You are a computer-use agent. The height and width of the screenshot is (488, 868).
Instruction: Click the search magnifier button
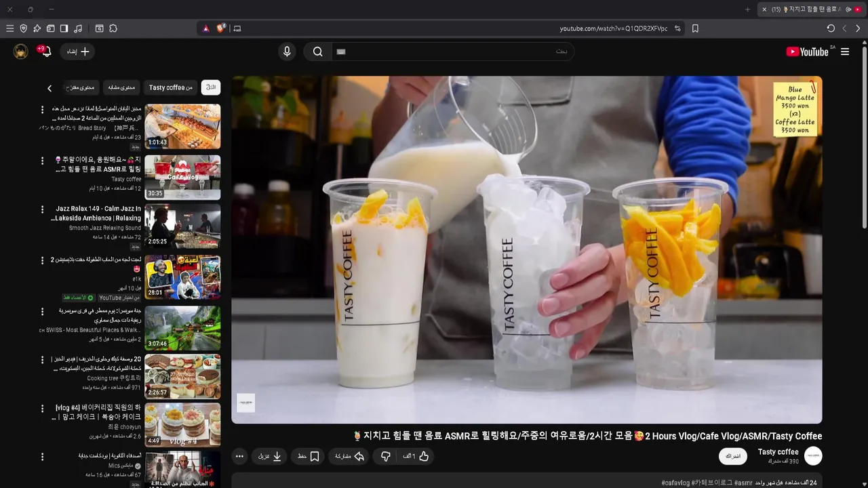click(x=317, y=52)
